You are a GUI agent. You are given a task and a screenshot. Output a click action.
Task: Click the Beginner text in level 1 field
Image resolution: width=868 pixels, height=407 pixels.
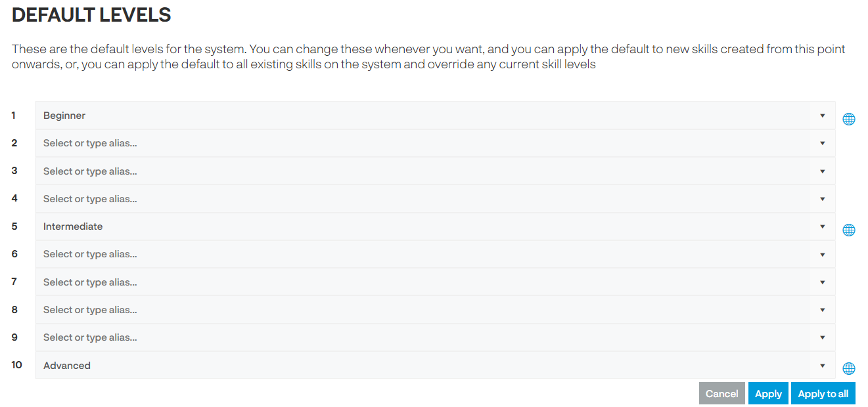pyautogui.click(x=64, y=116)
